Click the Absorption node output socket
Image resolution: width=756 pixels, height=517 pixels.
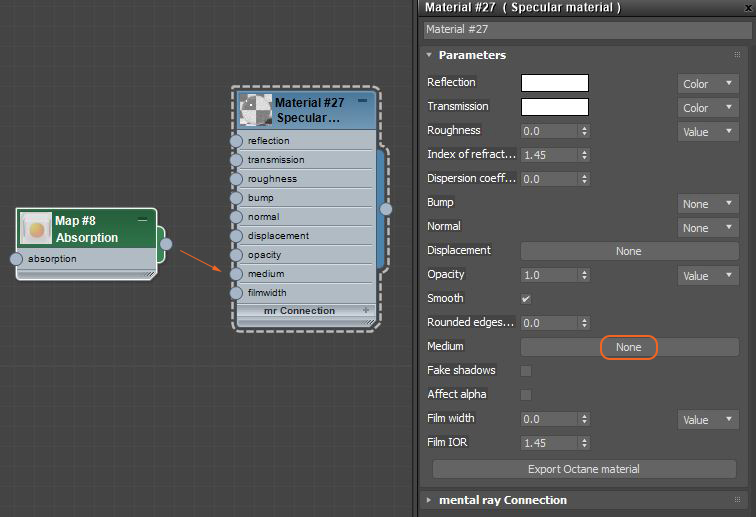(x=166, y=244)
